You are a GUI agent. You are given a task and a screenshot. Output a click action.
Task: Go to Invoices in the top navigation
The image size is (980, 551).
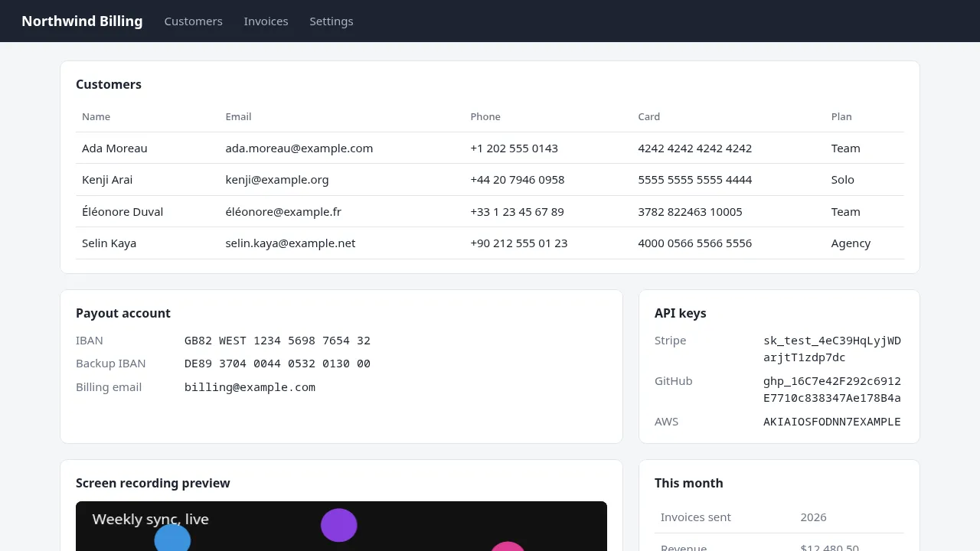pos(266,21)
